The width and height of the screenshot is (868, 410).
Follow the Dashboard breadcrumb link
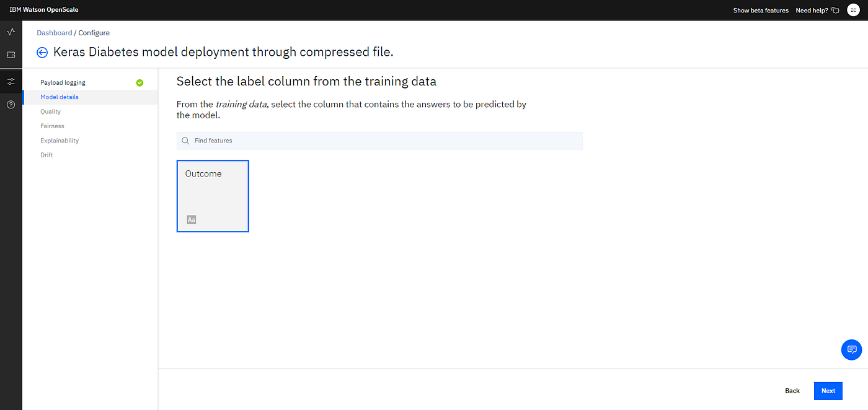click(54, 33)
